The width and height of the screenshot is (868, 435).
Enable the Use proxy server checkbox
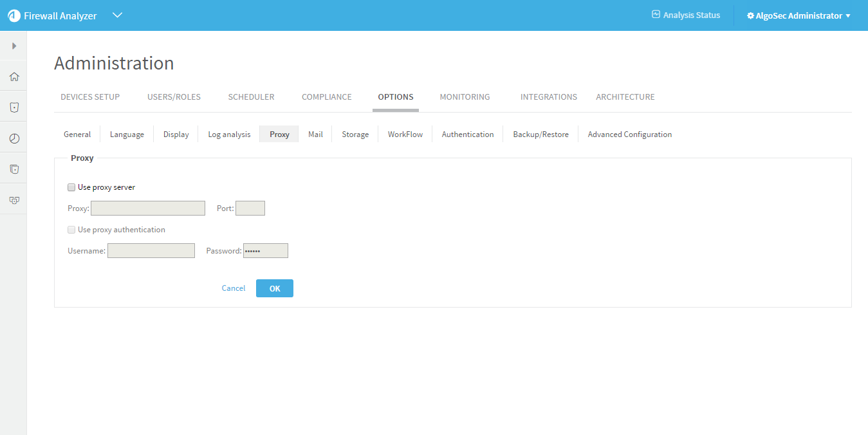pos(71,187)
